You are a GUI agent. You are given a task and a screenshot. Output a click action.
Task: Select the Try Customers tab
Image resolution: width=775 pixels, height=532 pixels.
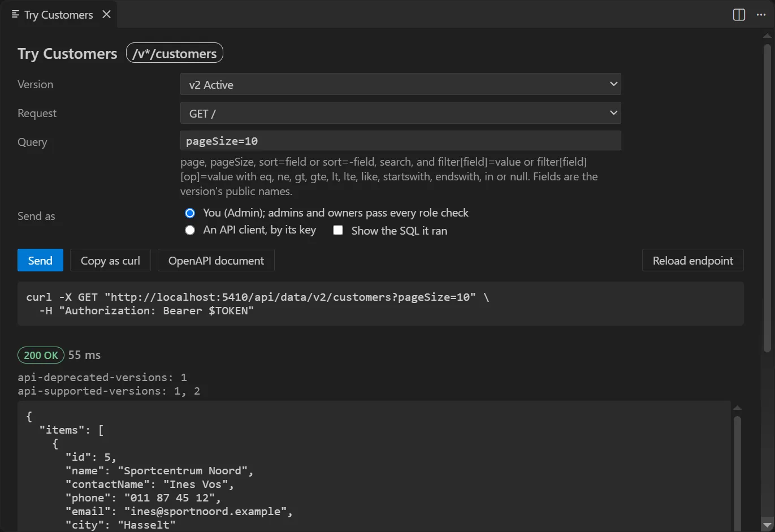click(59, 15)
